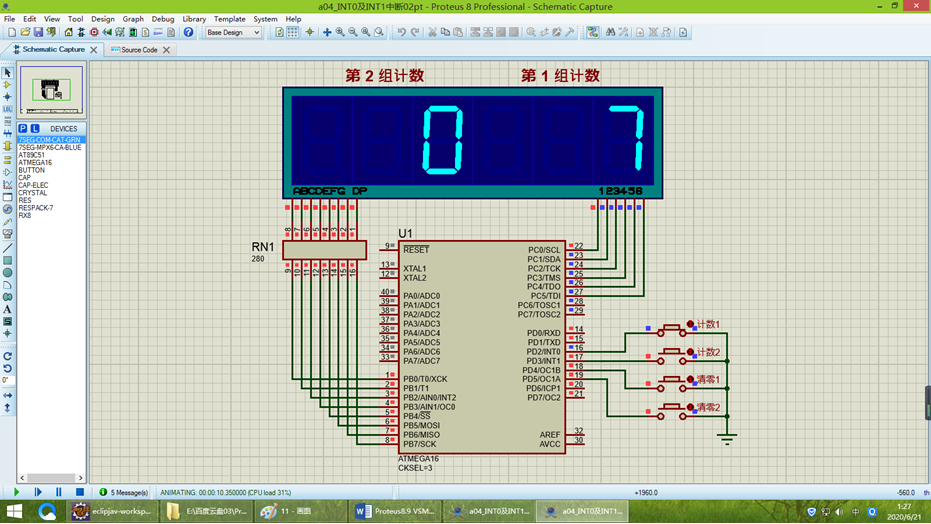Click the Zoom to Area icon
The image size is (931, 524).
tap(379, 32)
